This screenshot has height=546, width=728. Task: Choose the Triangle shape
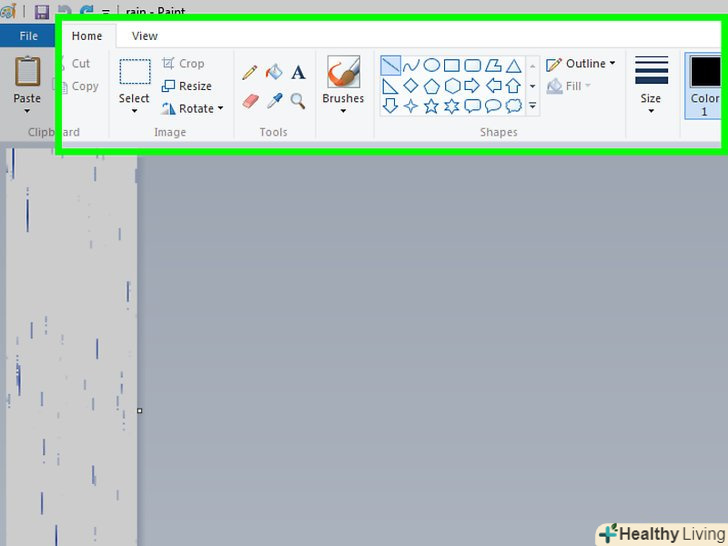pyautogui.click(x=514, y=66)
